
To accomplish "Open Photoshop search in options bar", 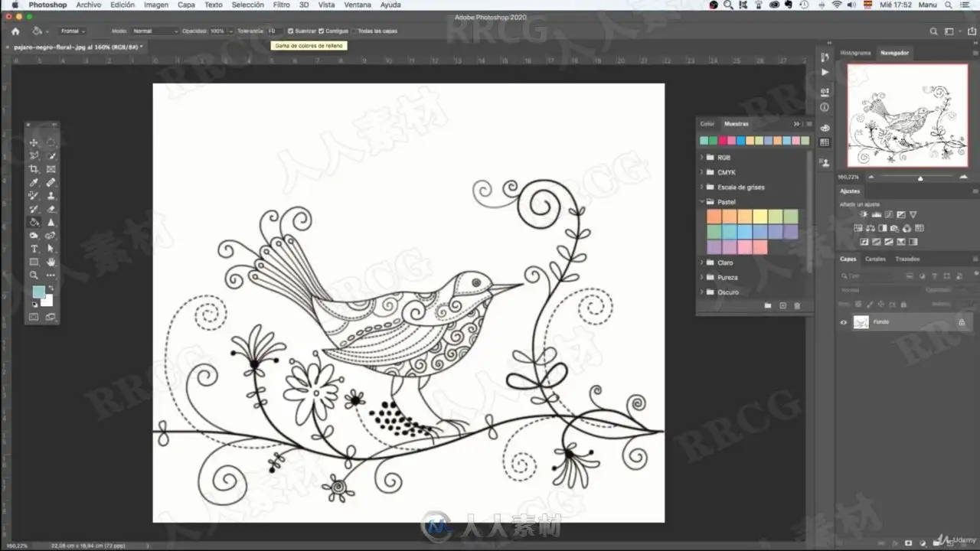I will pyautogui.click(x=933, y=31).
